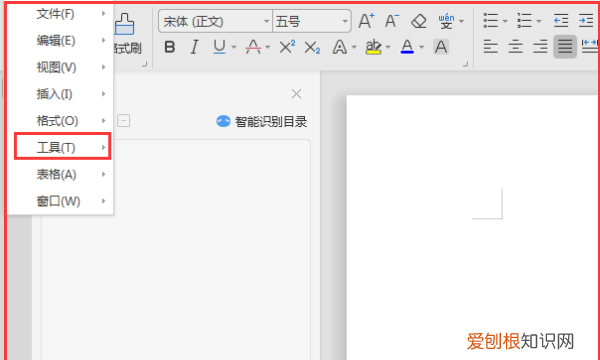Viewport: 600px width, 360px height.
Task: Align text right
Action: point(540,47)
